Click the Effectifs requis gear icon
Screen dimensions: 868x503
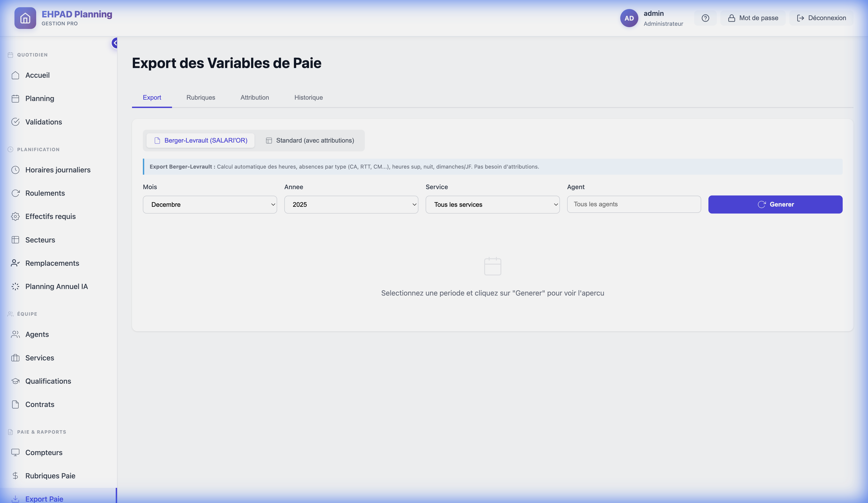pos(16,216)
